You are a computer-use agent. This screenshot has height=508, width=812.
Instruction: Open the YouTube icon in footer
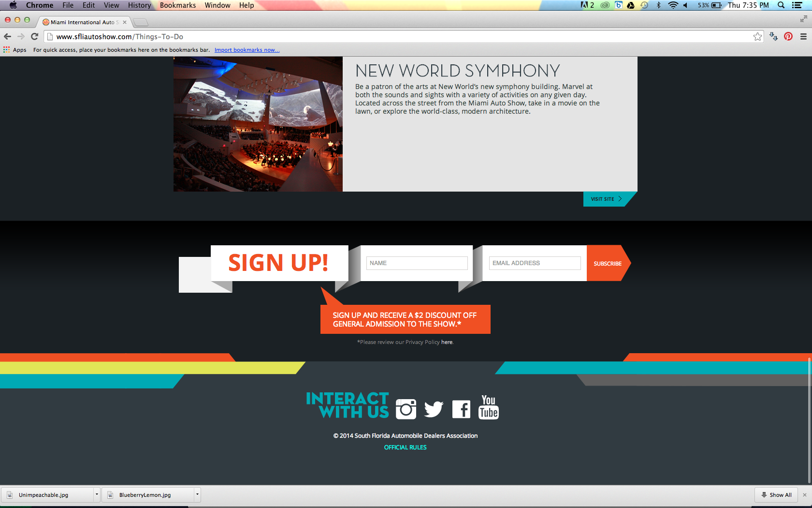pos(489,407)
